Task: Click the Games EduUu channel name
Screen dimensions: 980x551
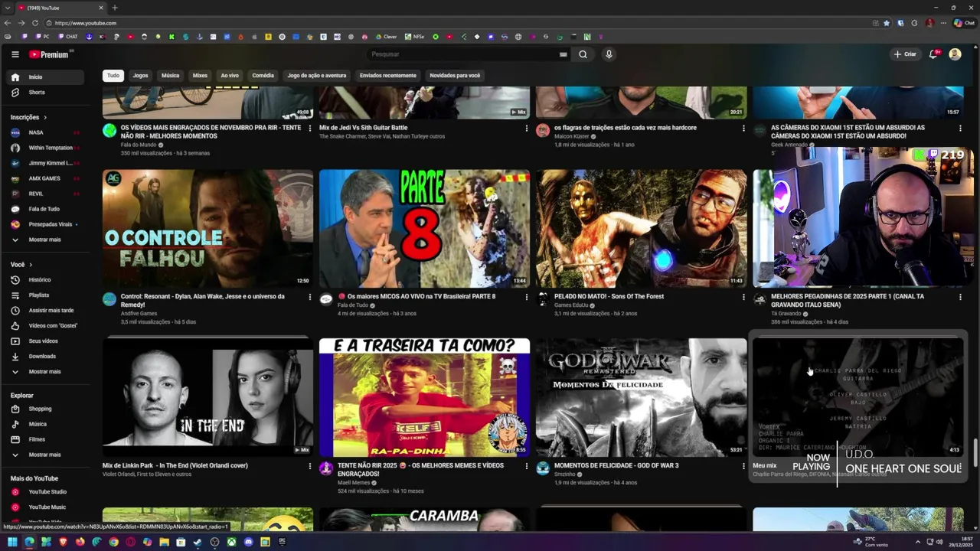Action: pos(571,305)
